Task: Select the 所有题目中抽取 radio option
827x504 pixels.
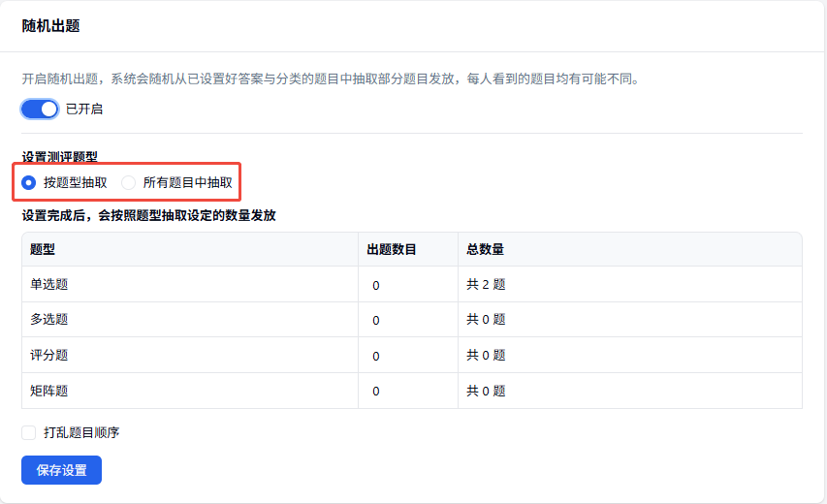Action: pos(129,181)
